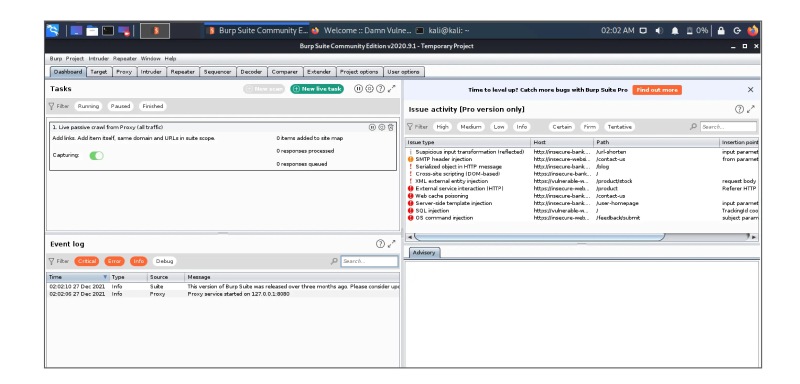
Task: Toggle the Debug event log filter
Action: pos(164,261)
